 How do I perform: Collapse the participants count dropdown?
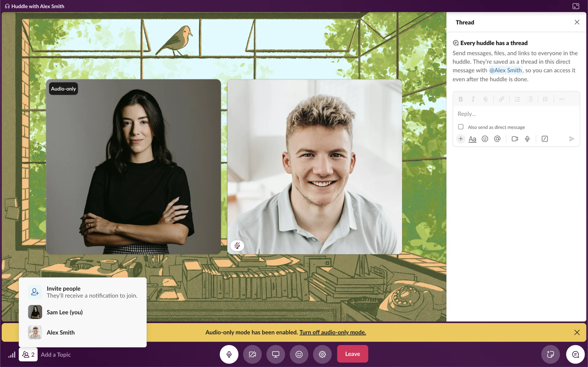point(28,354)
